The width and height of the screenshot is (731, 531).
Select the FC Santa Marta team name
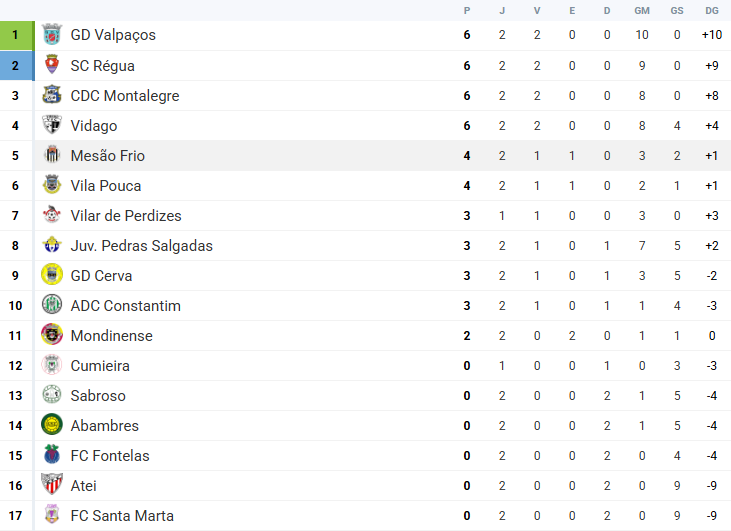pos(122,516)
